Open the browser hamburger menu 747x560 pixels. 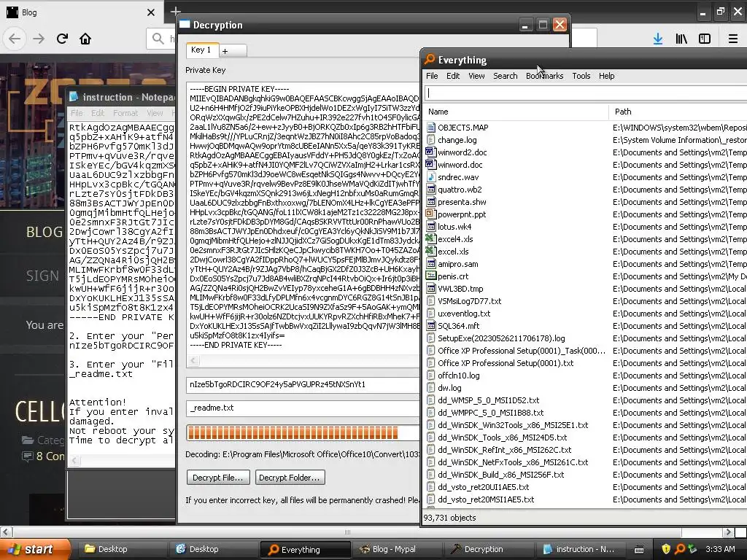[x=733, y=39]
